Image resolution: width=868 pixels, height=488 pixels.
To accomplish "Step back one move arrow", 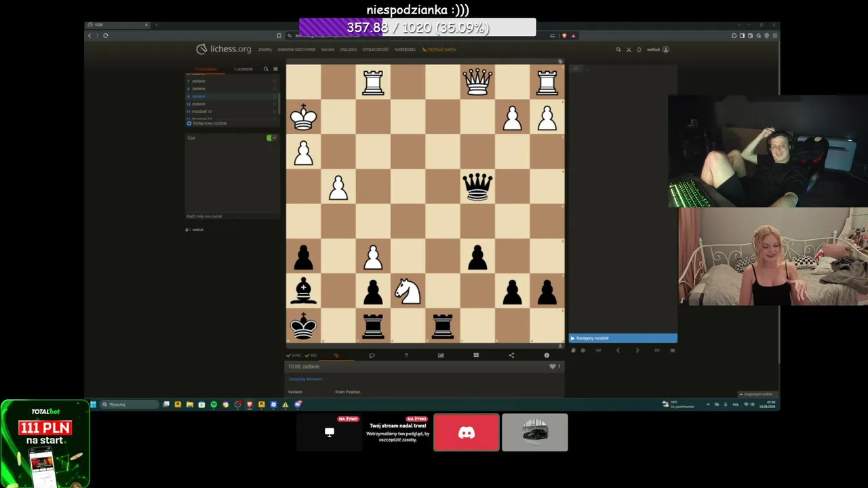I will 618,350.
